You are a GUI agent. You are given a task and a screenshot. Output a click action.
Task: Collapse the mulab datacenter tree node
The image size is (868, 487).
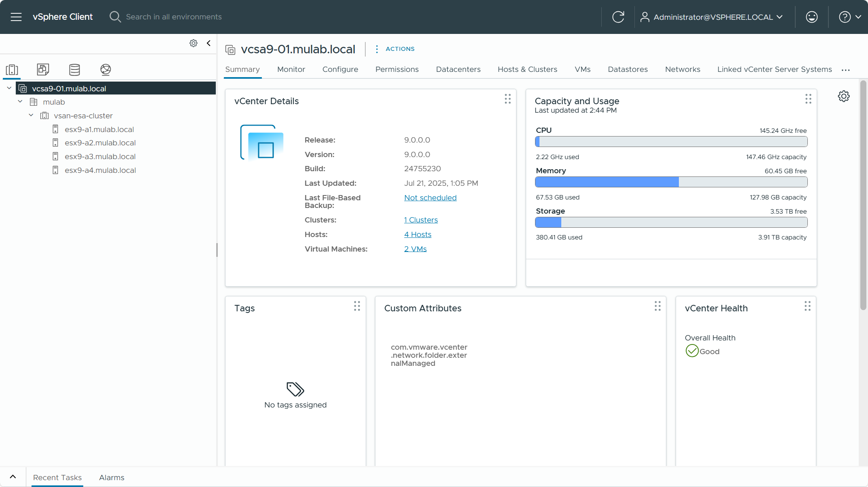20,102
